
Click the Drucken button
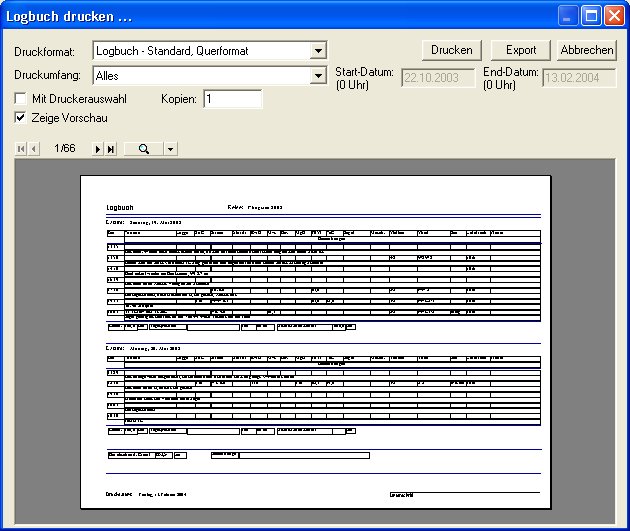point(452,50)
